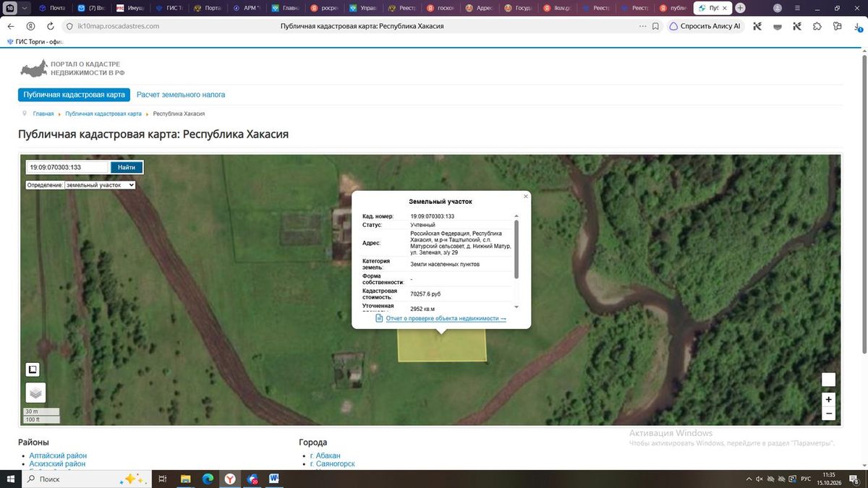Close the Земельный участок popup

pos(526,196)
